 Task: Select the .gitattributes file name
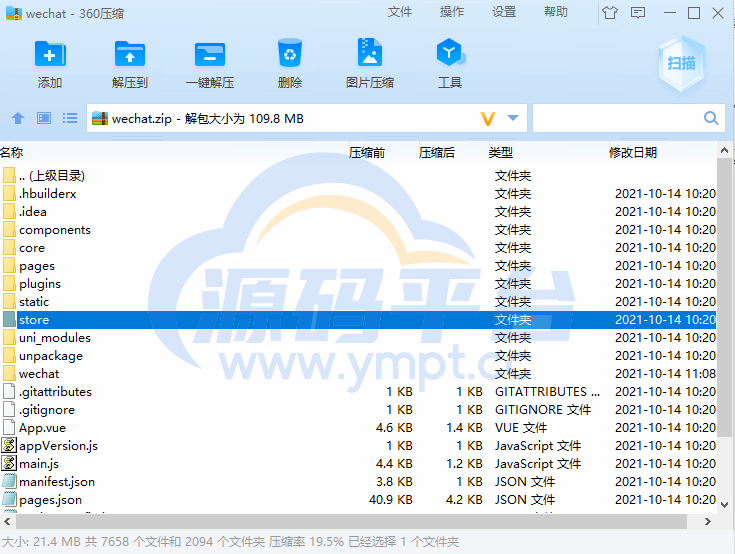click(55, 392)
